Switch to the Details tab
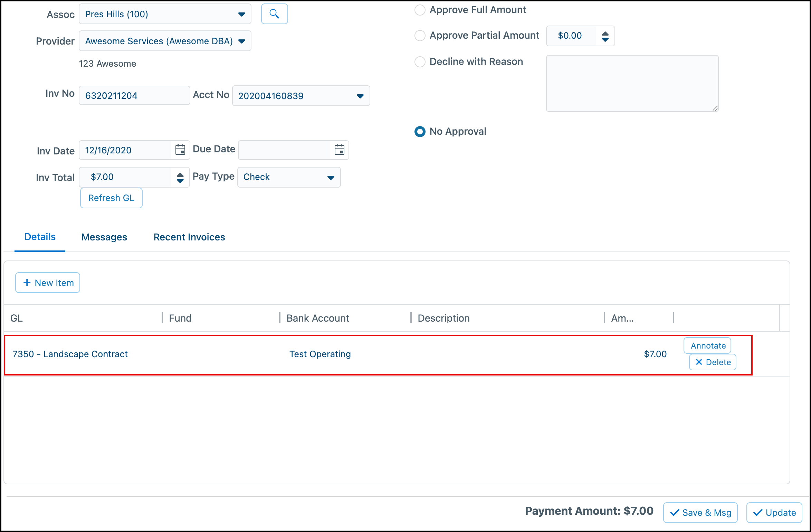 40,237
